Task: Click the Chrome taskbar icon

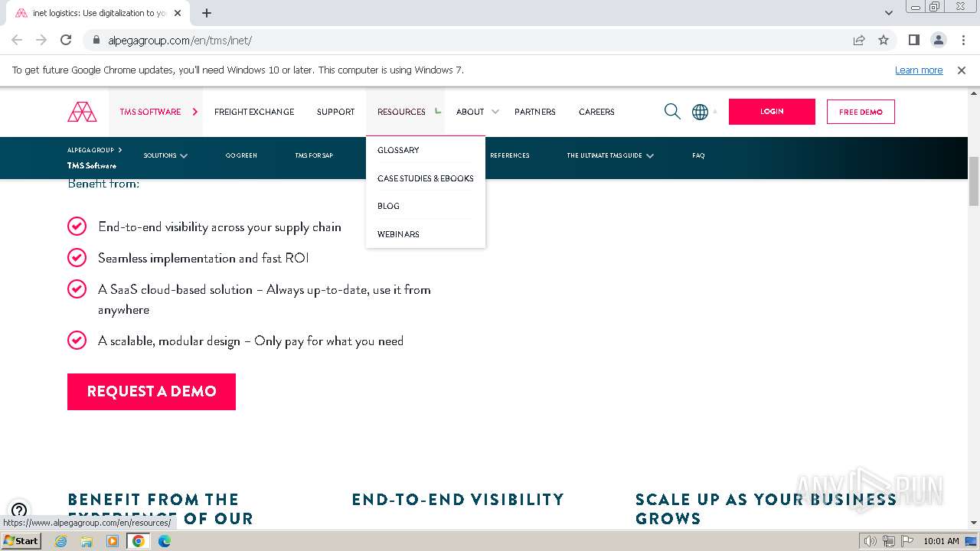Action: (139, 541)
